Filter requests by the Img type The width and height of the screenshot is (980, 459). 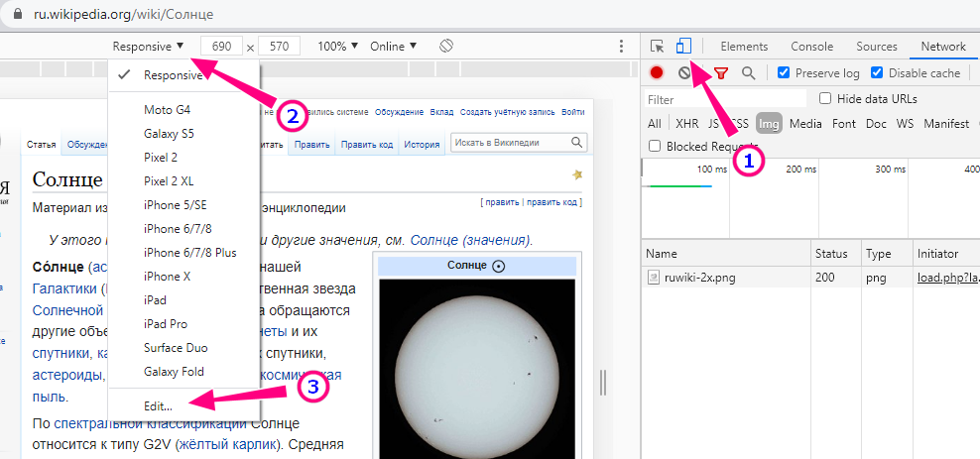[x=768, y=124]
